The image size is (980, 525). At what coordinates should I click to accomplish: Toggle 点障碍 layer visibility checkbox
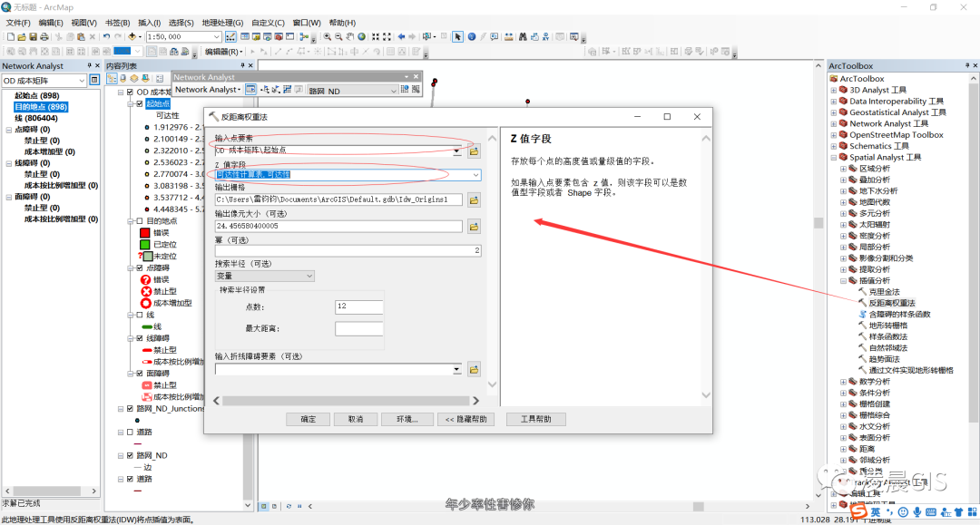[x=140, y=267]
